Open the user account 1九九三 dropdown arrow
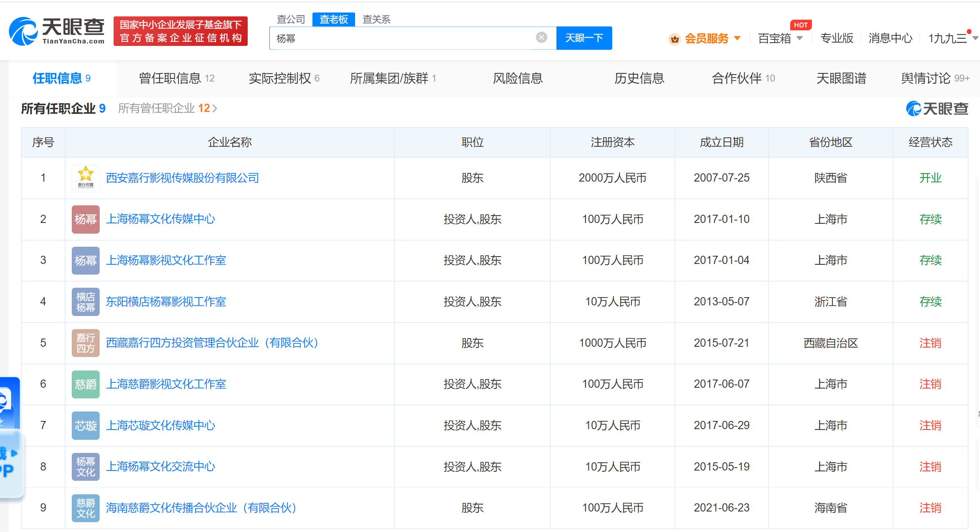The width and height of the screenshot is (980, 532). [975, 39]
